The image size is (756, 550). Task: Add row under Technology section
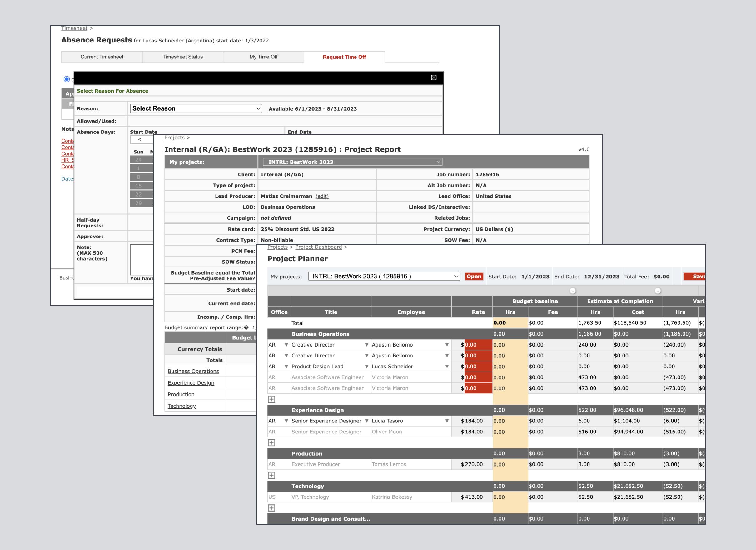(272, 508)
